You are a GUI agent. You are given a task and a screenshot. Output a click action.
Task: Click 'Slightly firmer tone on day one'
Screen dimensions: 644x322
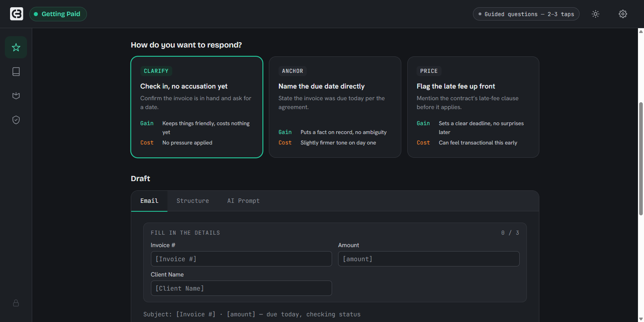[339, 143]
